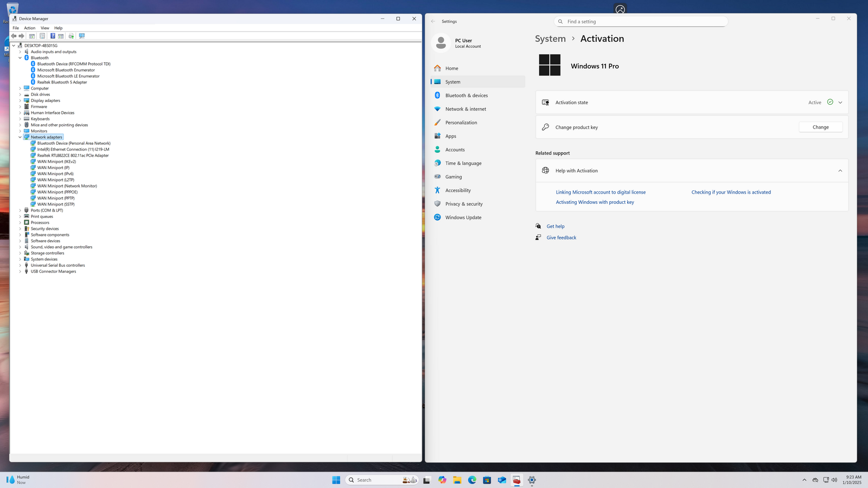Select Realtek Bluetooth 5 Adapter device
Image resolution: width=868 pixels, height=488 pixels.
coord(62,82)
